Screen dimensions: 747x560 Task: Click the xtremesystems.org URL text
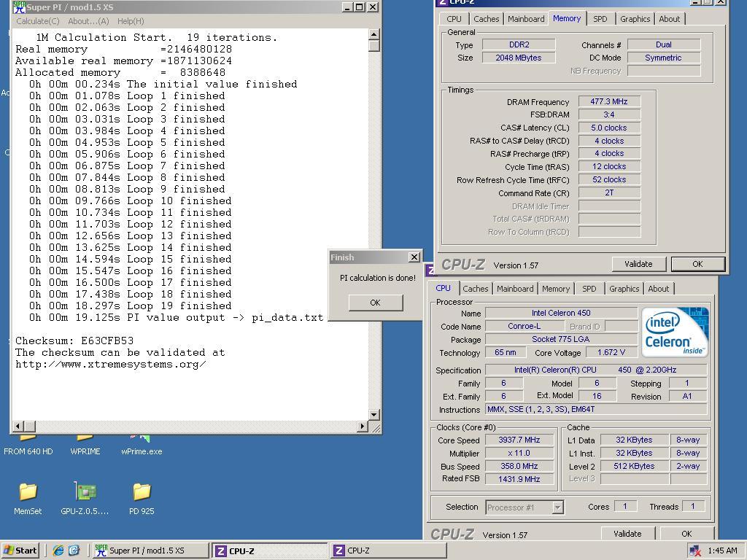111,365
